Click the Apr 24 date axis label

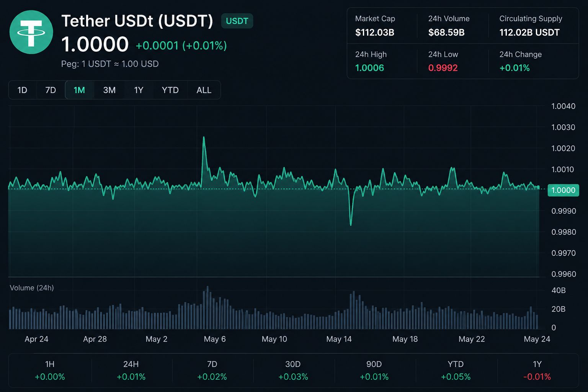[36, 339]
